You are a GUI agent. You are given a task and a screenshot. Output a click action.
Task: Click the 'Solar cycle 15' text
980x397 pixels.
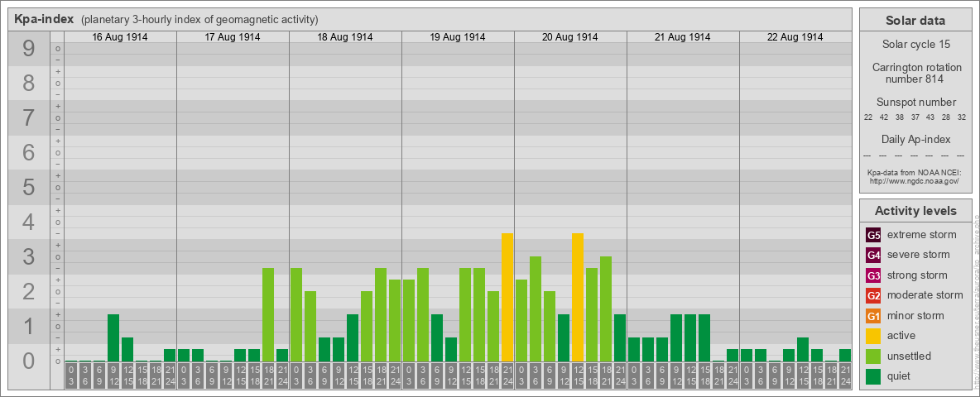point(915,45)
